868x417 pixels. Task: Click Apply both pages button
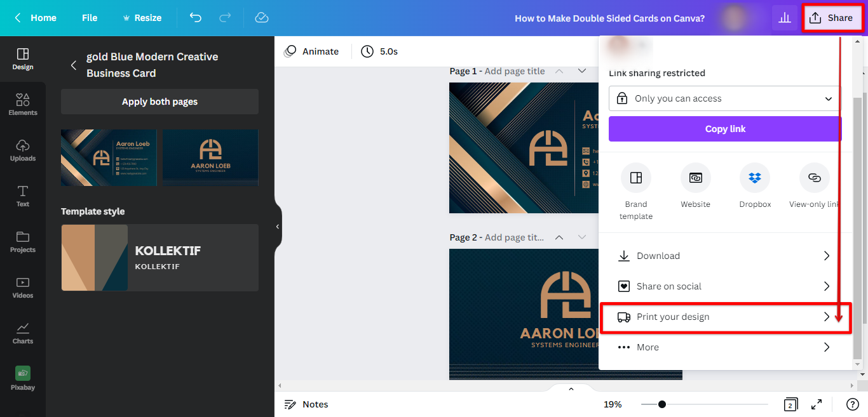pos(159,102)
